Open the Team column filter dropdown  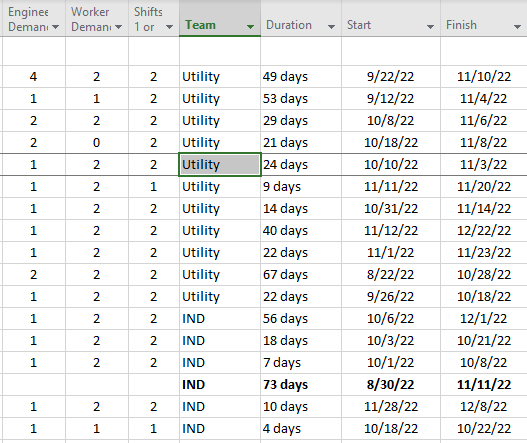[x=250, y=27]
